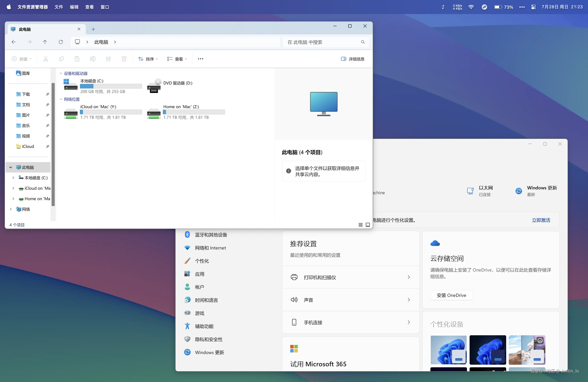Image resolution: width=588 pixels, height=382 pixels.
Task: Click the refresh icon in Explorer navigation bar
Action: pos(61,42)
